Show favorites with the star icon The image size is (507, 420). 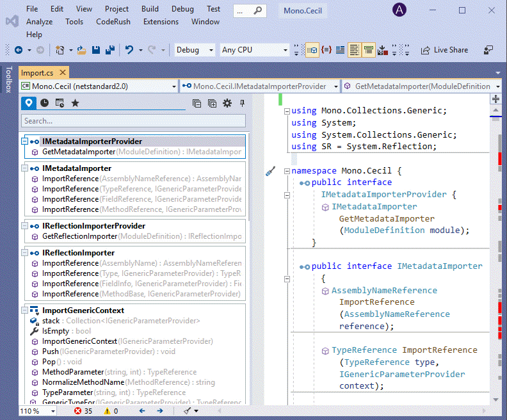coord(75,103)
